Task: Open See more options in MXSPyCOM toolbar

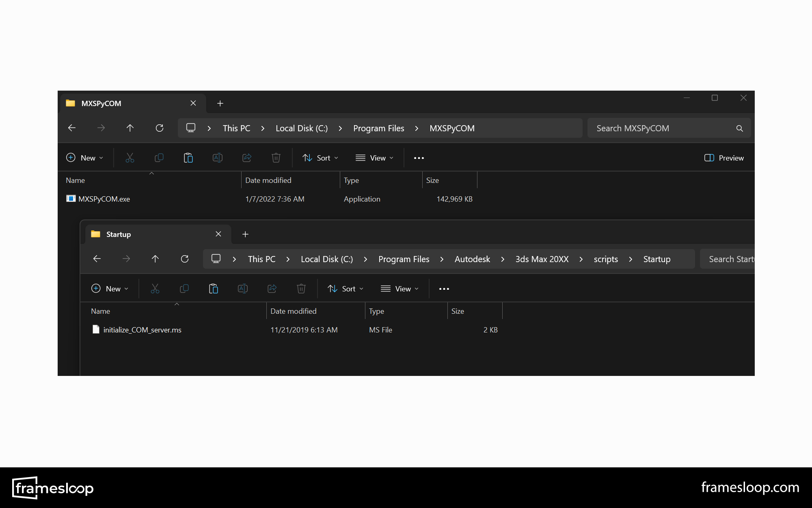Action: (x=419, y=158)
